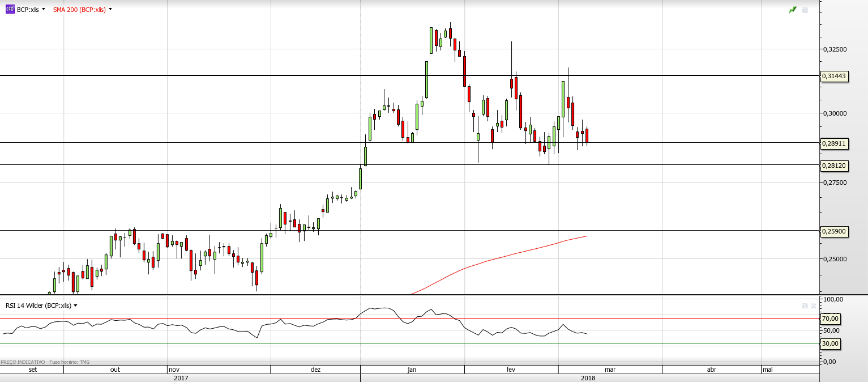
Task: Click the 'jan' month on time axis
Action: (x=412, y=370)
